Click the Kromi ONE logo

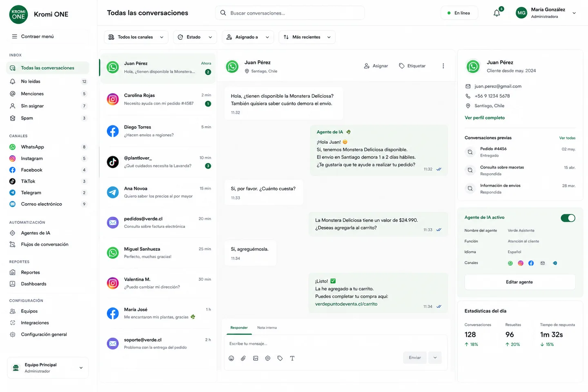pyautogui.click(x=18, y=14)
